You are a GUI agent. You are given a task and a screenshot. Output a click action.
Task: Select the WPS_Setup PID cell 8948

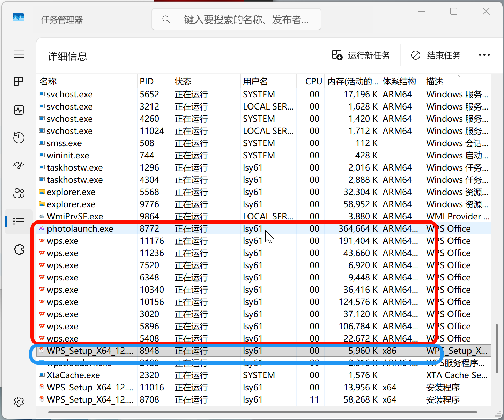[149, 351]
